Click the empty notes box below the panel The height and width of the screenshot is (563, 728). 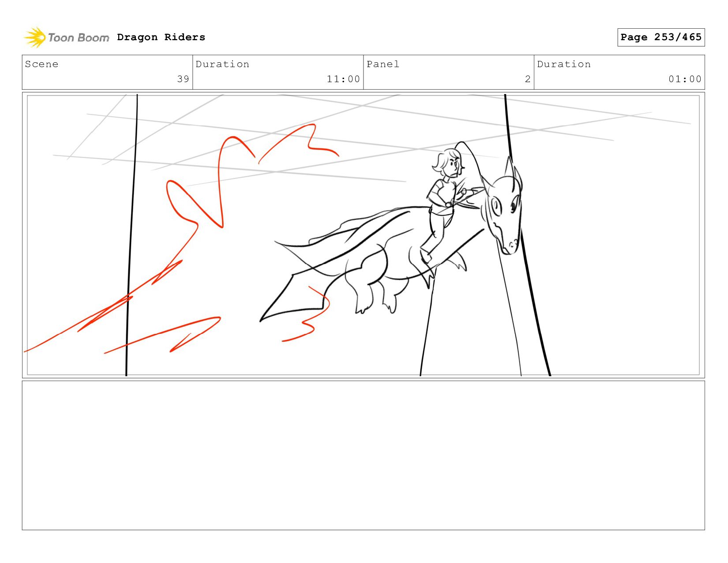364,456
